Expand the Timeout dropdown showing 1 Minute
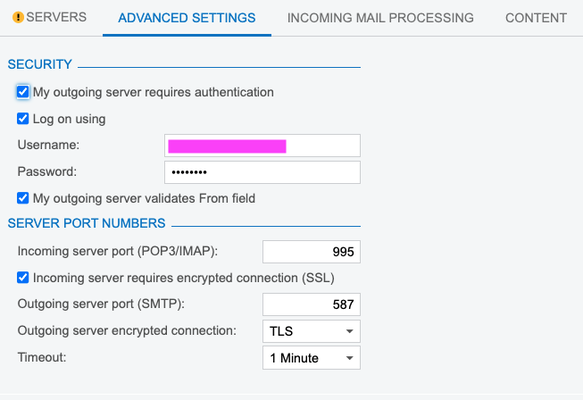 [311, 358]
